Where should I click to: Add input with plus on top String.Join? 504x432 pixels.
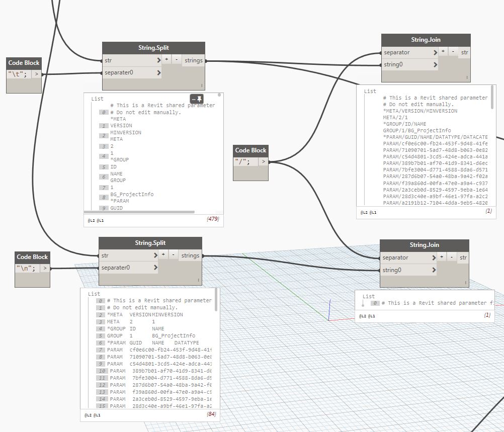pyautogui.click(x=443, y=52)
